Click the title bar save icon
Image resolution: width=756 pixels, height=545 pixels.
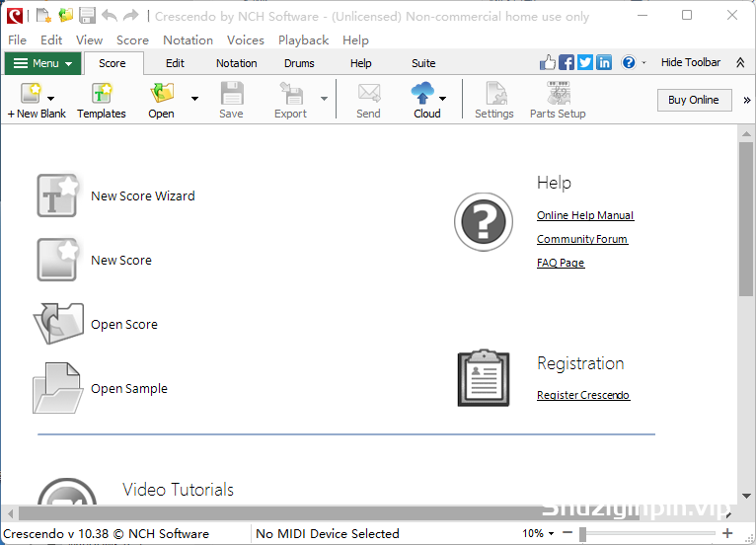tap(87, 16)
